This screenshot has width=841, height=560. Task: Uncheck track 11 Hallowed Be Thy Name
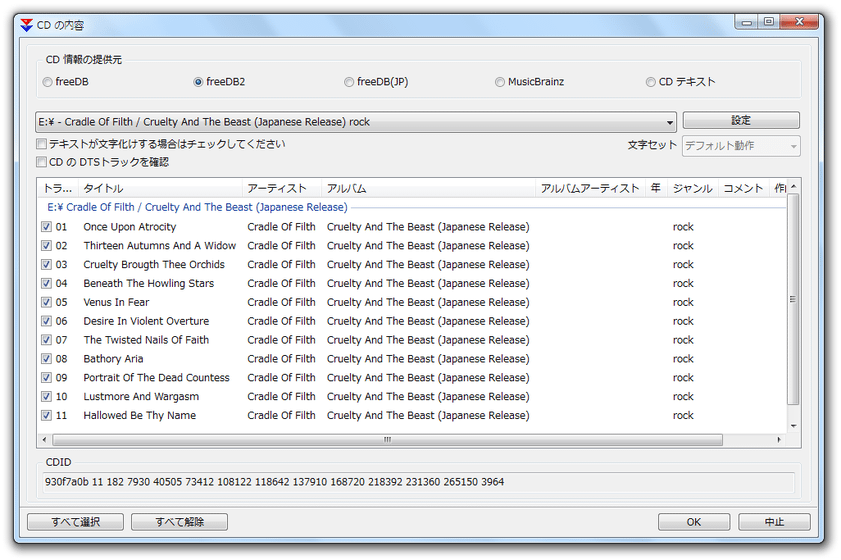[47, 415]
